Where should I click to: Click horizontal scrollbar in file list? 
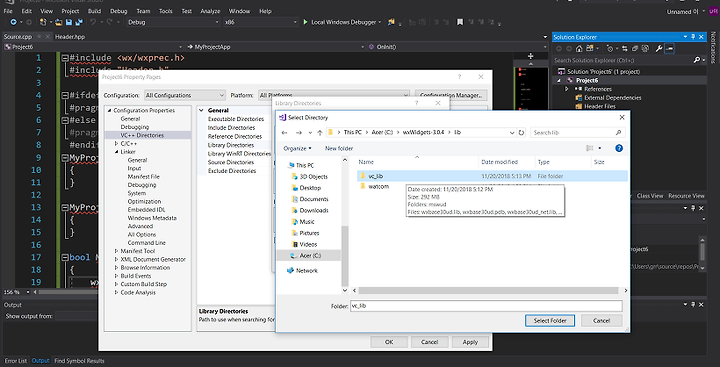pos(489,291)
